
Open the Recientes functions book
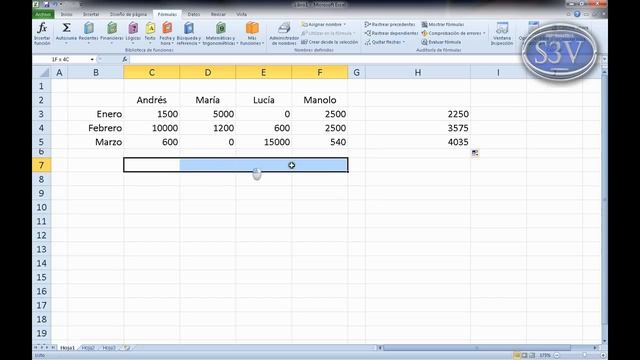[89, 33]
